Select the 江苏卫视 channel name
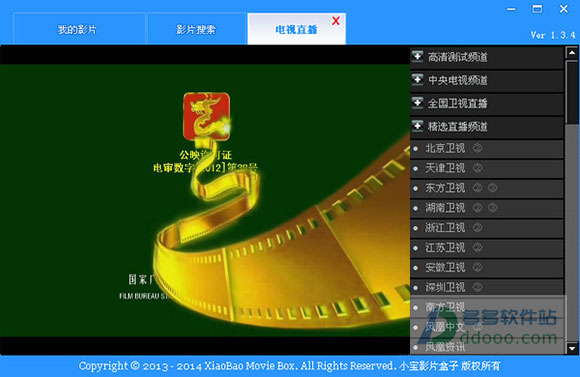 click(445, 248)
